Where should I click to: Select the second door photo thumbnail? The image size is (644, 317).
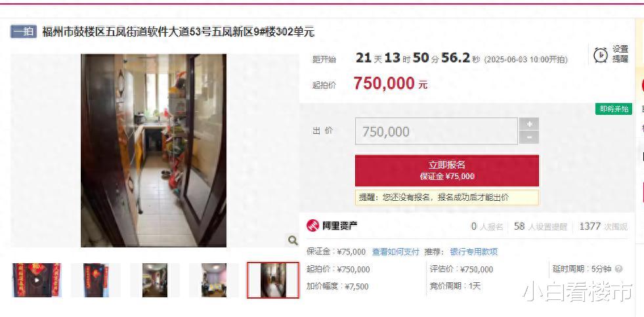pos(96,280)
